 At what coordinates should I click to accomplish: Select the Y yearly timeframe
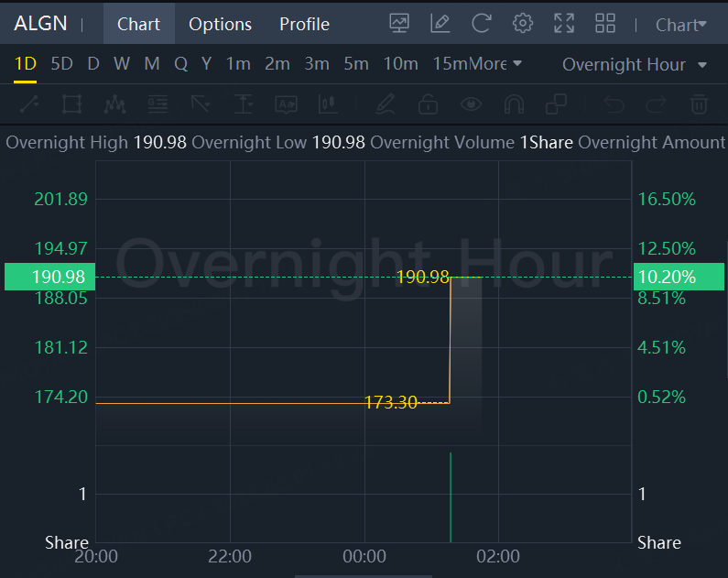[207, 63]
